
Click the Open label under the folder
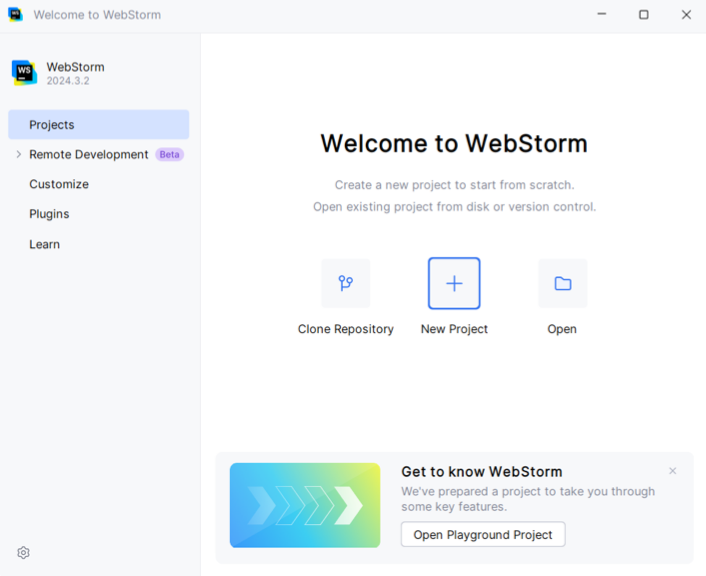click(562, 329)
